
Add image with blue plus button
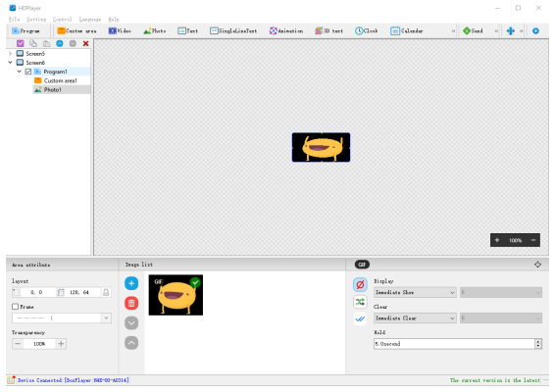[x=131, y=283]
